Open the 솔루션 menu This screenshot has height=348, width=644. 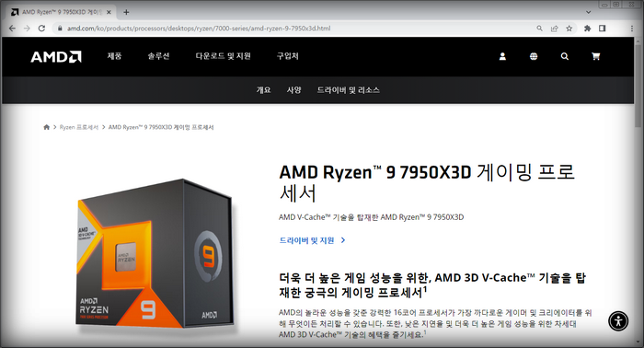coord(158,56)
